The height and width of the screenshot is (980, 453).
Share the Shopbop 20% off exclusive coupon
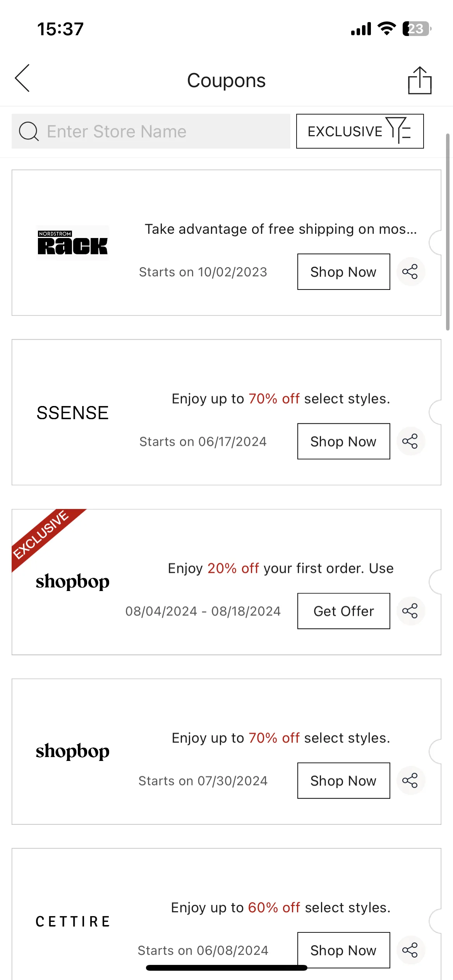[410, 611]
